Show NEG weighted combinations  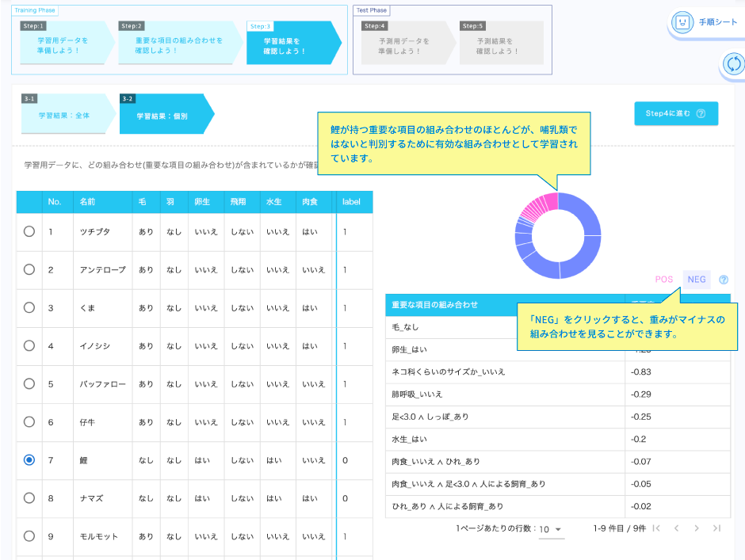(697, 280)
